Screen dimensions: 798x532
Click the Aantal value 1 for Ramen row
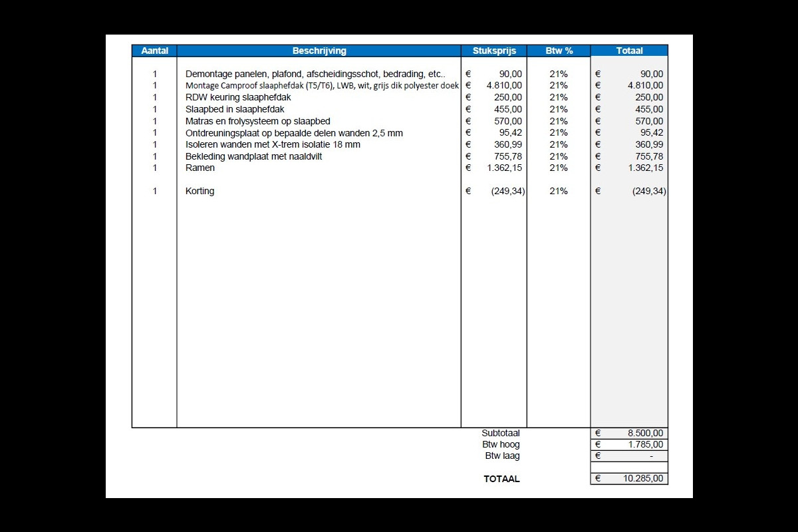point(155,168)
